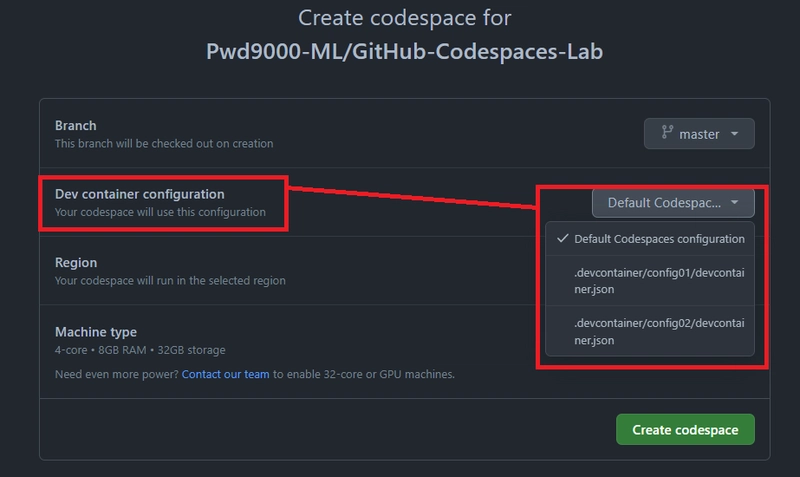
Task: Click the Branch section heading
Action: (76, 126)
